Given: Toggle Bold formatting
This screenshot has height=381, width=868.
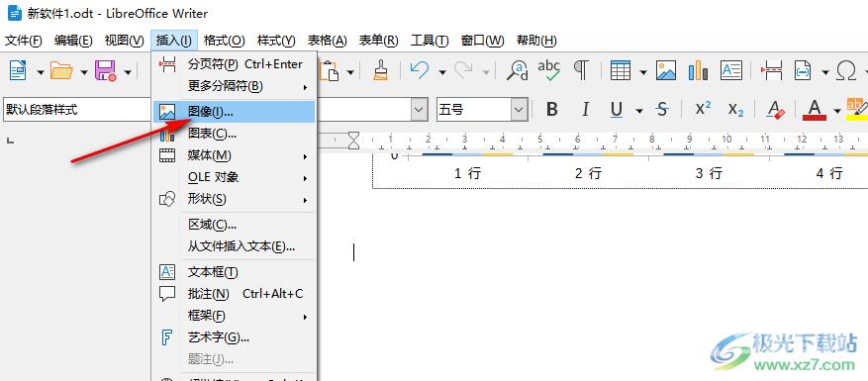Looking at the screenshot, I should tap(552, 110).
